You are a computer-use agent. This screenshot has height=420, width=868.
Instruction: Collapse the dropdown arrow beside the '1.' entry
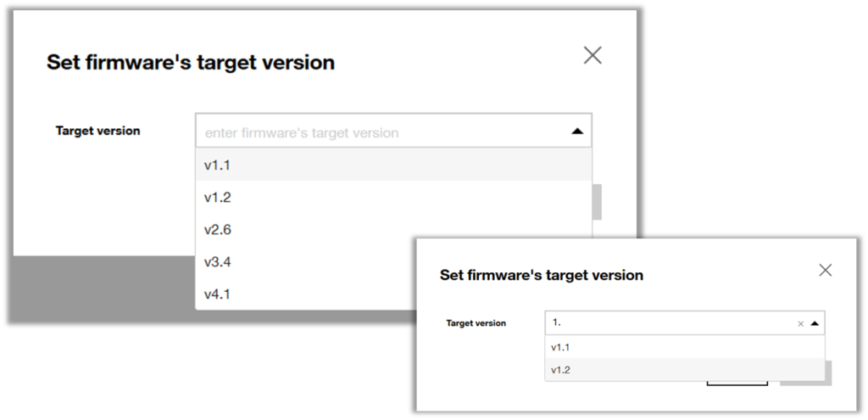815,323
